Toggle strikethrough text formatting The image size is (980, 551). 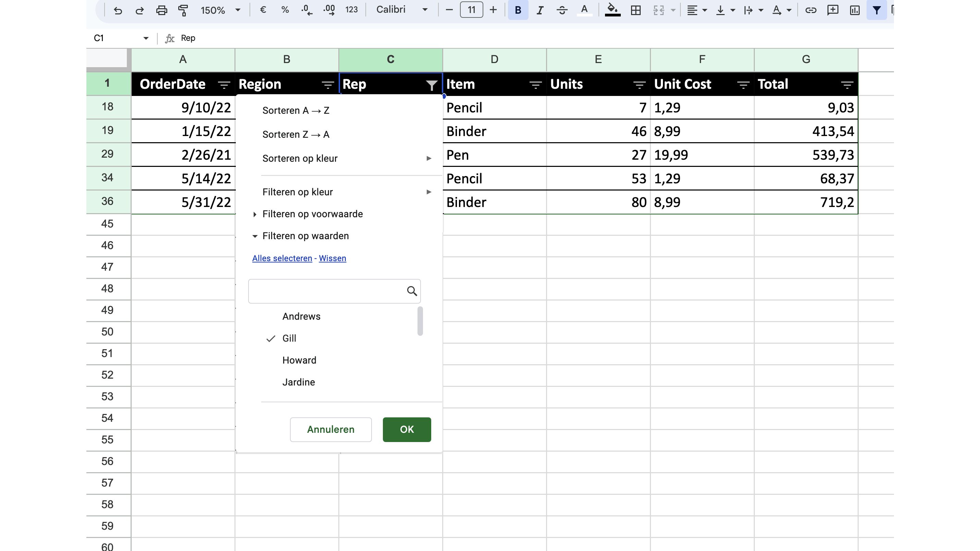(x=562, y=10)
